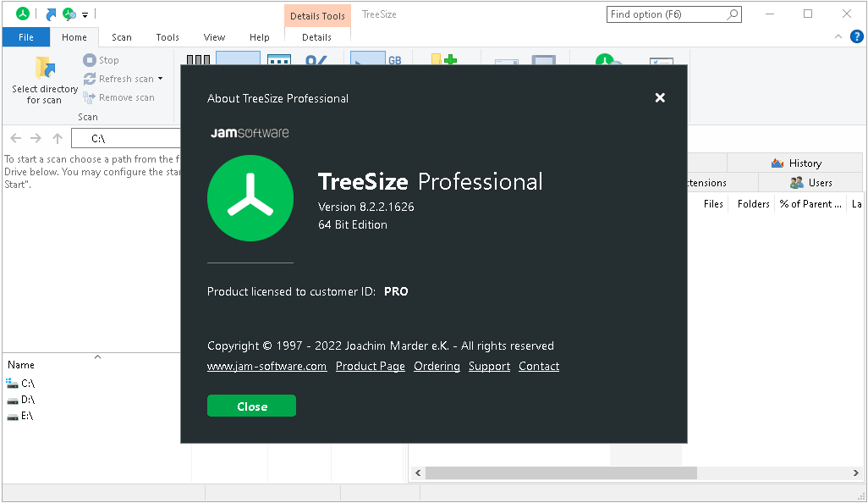
Task: Close the About dialog with the X
Action: tap(660, 97)
